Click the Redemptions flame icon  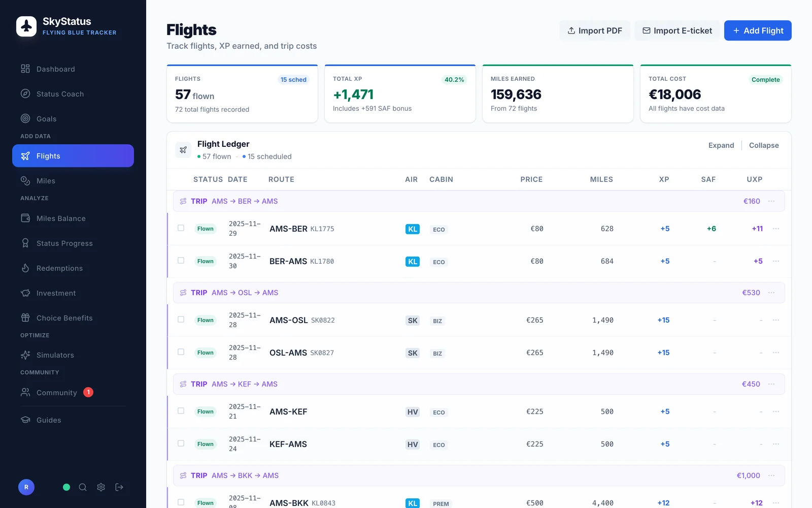25,268
